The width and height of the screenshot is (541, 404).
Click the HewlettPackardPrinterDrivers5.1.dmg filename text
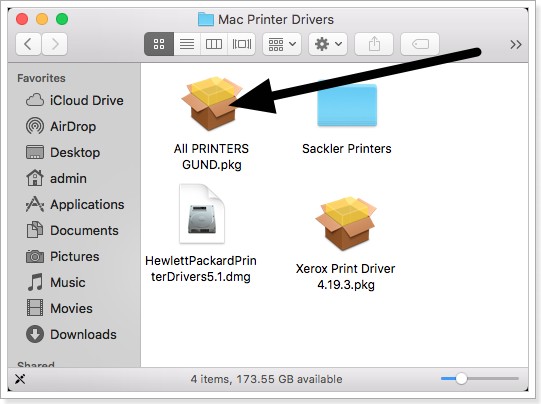point(201,269)
